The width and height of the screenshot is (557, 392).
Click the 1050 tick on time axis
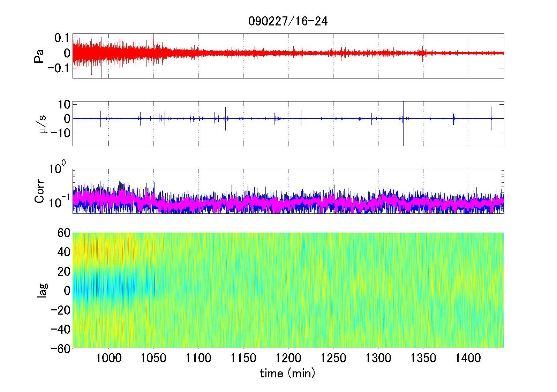click(153, 358)
